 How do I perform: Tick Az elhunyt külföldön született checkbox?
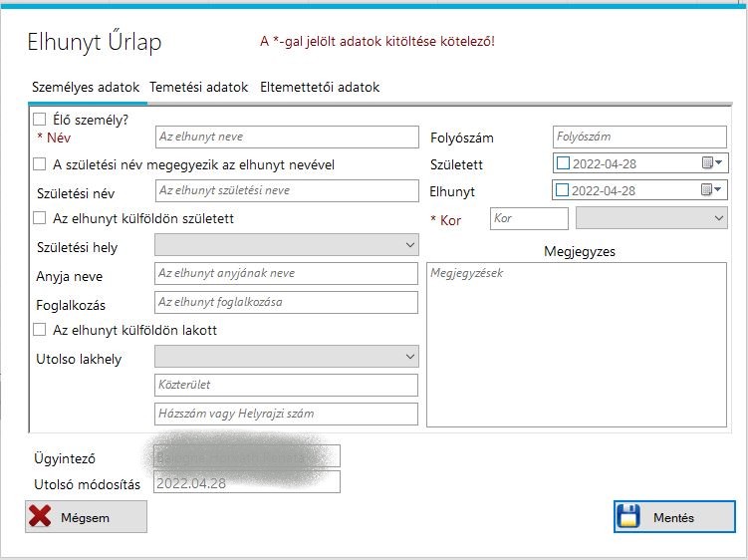(40, 218)
